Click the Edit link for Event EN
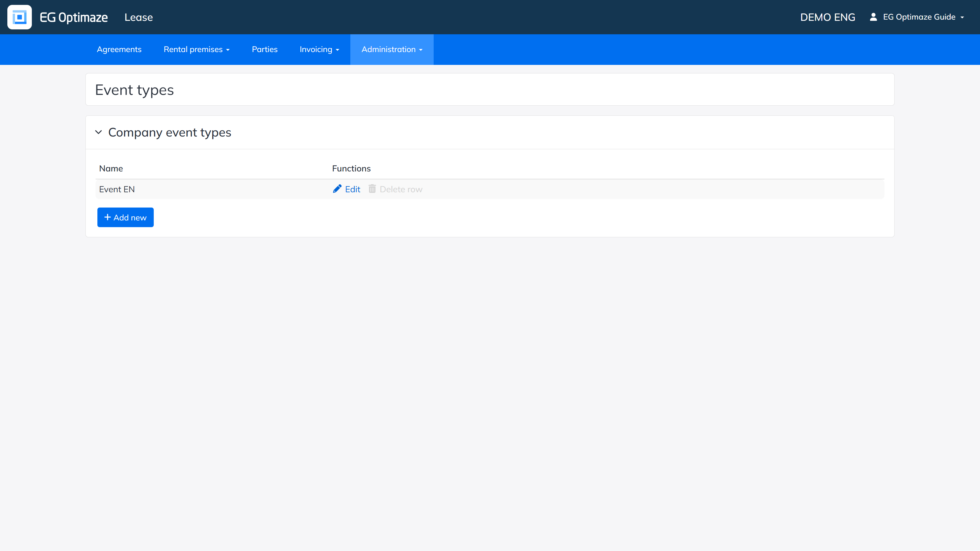980x551 pixels. pos(347,189)
